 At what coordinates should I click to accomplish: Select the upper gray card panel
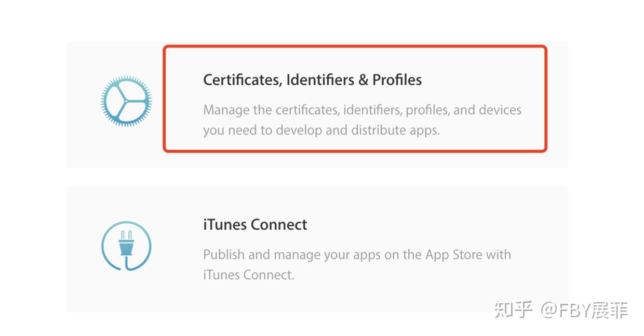click(x=317, y=104)
